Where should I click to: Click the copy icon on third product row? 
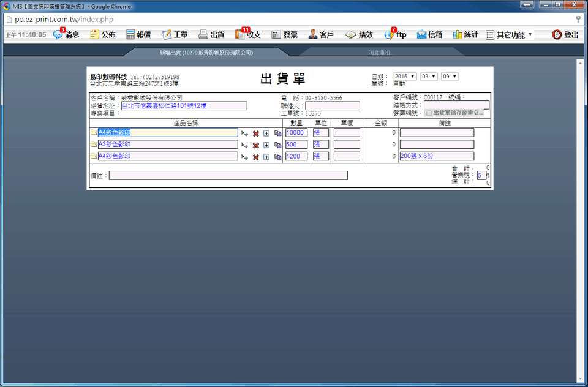click(277, 157)
